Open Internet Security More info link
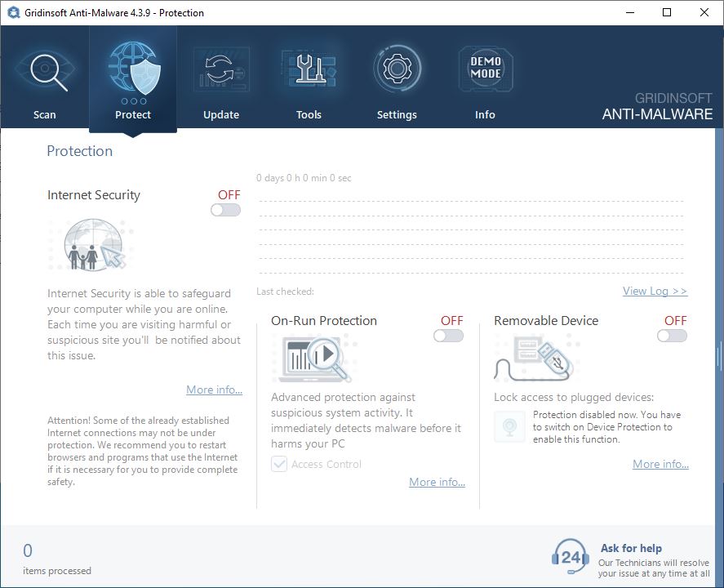Image resolution: width=724 pixels, height=588 pixels. (x=214, y=390)
